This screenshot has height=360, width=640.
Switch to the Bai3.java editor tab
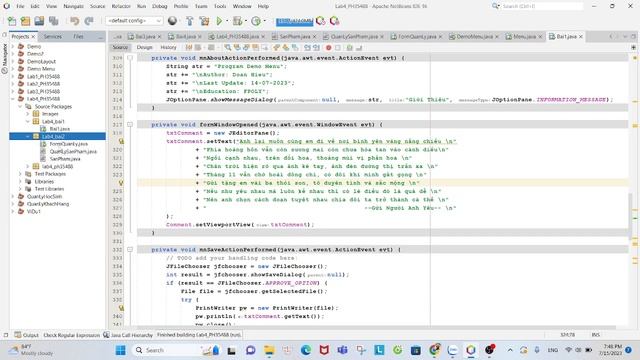pyautogui.click(x=145, y=37)
